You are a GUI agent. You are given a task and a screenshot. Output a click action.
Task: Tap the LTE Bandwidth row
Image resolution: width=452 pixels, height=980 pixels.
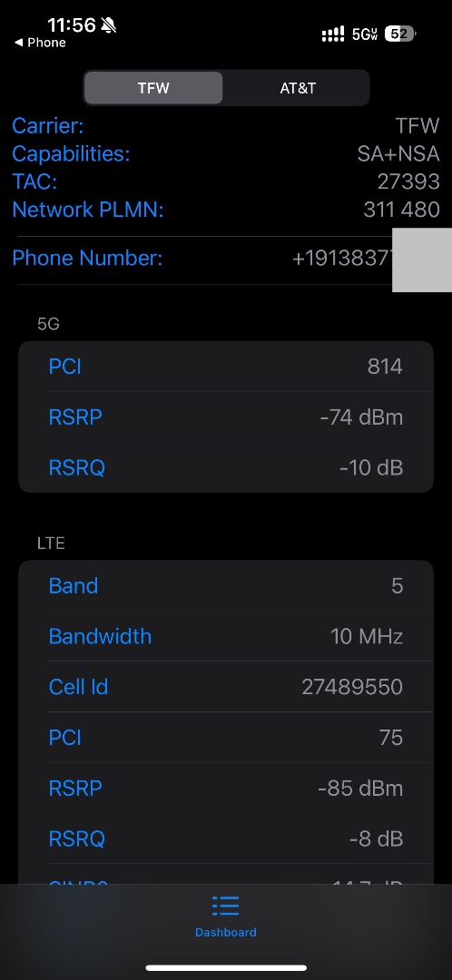click(x=226, y=636)
